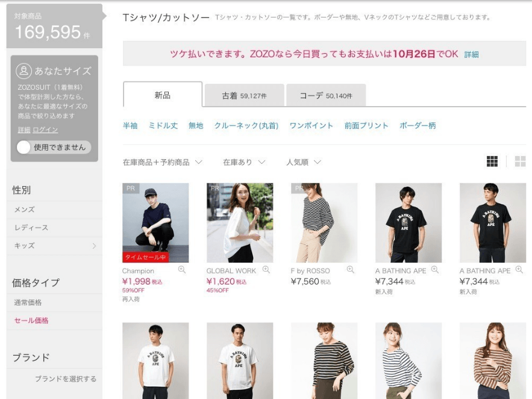Select the 半袖 filter tag

(130, 126)
